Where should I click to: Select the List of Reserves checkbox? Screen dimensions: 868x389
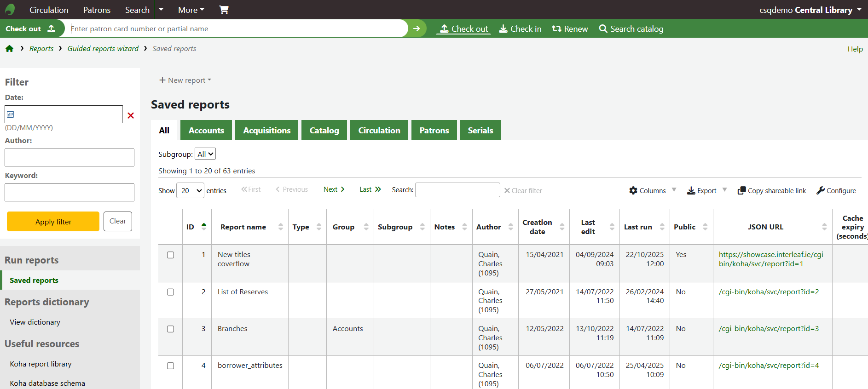point(170,292)
